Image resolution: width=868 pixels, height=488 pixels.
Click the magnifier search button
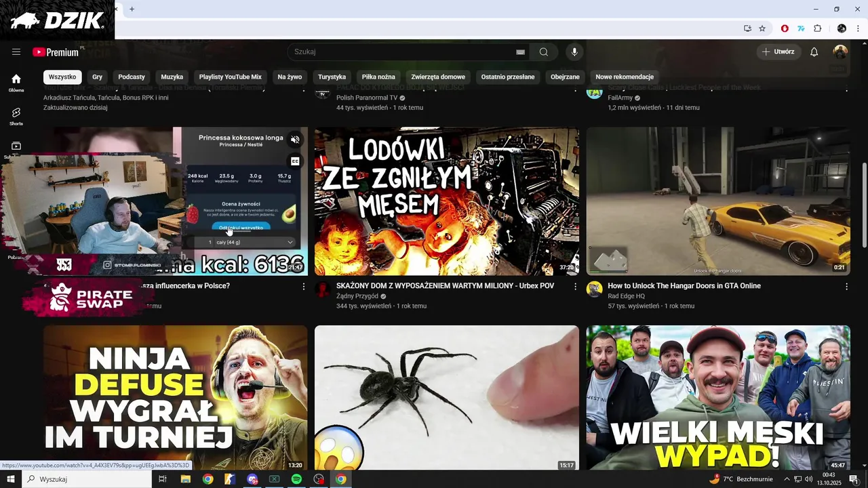click(x=544, y=52)
